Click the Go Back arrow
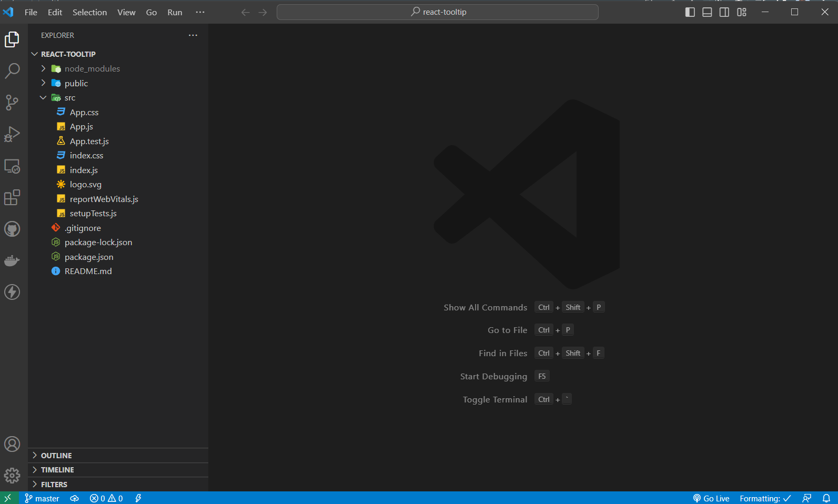 (246, 12)
